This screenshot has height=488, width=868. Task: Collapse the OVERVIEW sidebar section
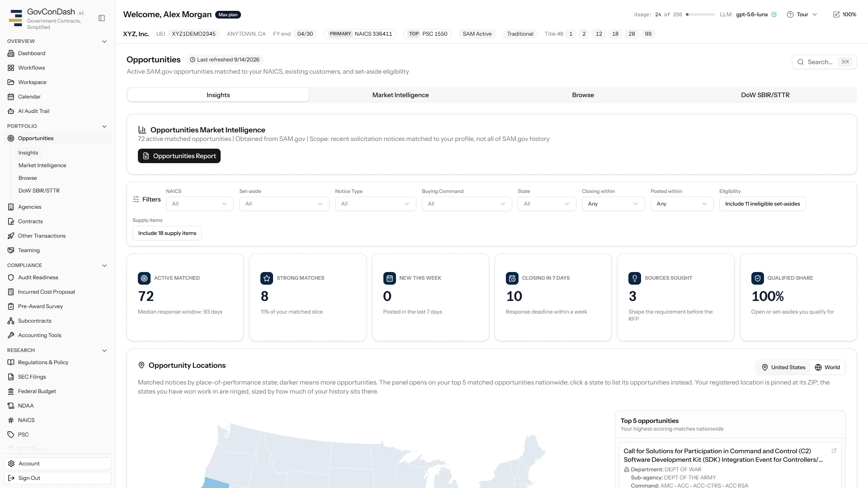pyautogui.click(x=104, y=42)
